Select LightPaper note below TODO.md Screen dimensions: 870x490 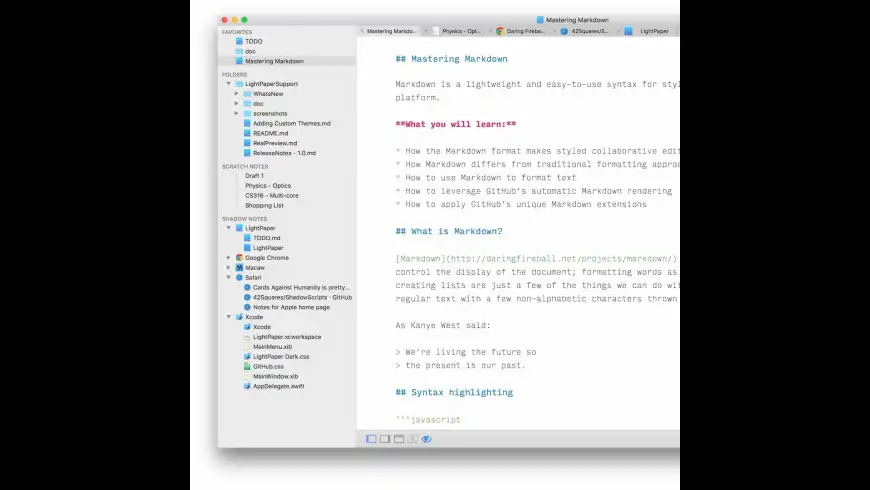268,248
